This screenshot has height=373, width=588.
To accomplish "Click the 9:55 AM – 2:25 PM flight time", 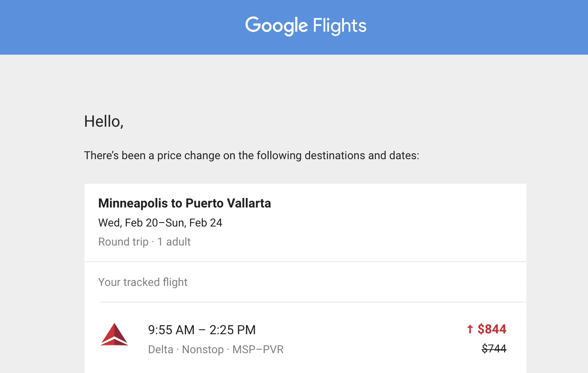I will (x=202, y=330).
